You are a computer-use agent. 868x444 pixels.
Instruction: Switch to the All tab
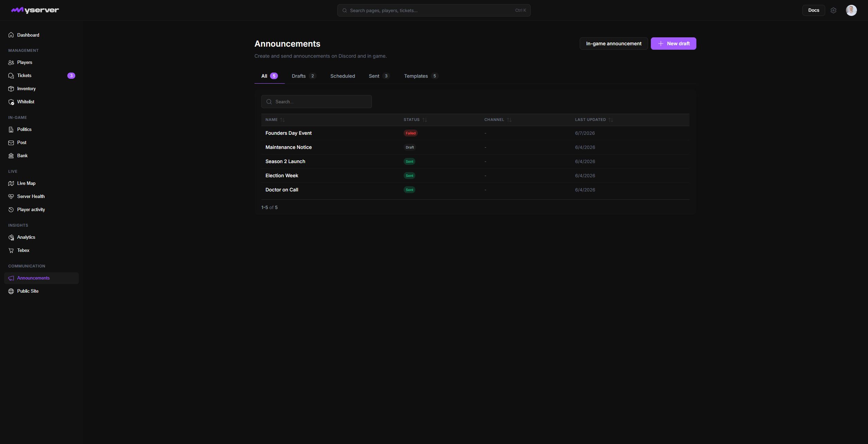coord(269,76)
